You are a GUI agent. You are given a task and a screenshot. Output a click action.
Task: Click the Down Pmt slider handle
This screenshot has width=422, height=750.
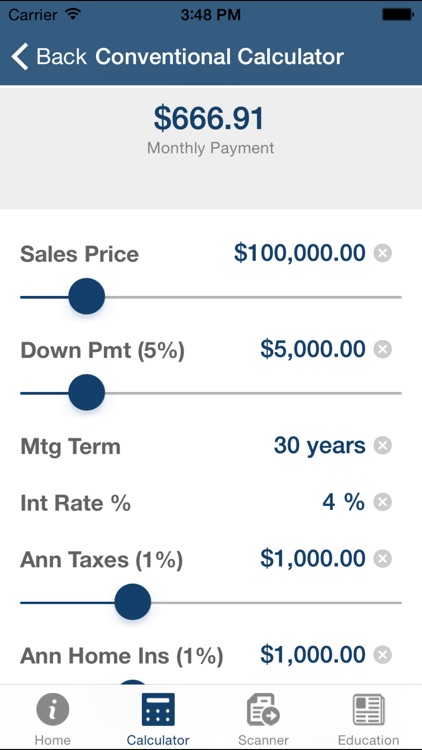(x=87, y=393)
